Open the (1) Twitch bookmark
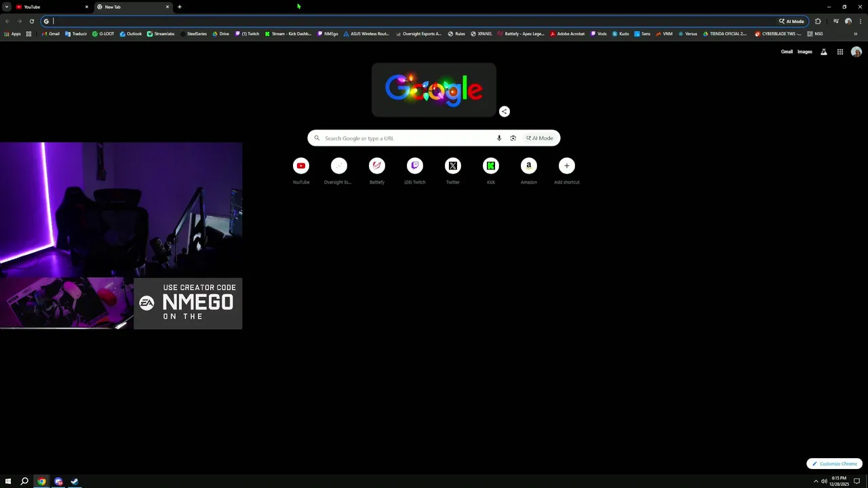868x488 pixels. 247,33
